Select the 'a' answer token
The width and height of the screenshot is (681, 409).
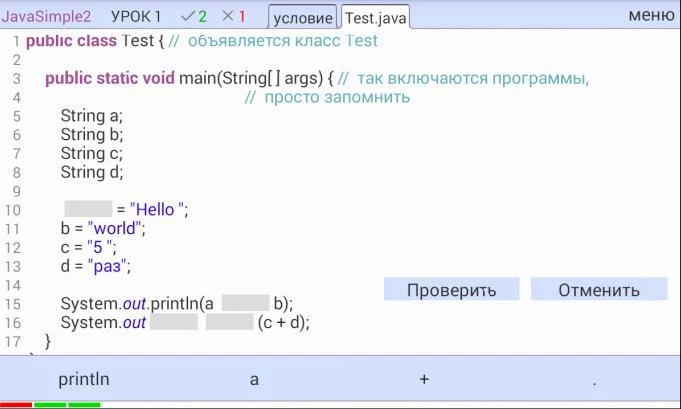click(254, 379)
